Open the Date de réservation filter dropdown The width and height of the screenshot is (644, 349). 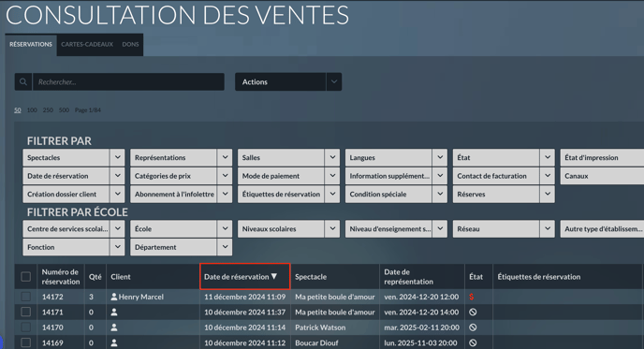click(74, 176)
